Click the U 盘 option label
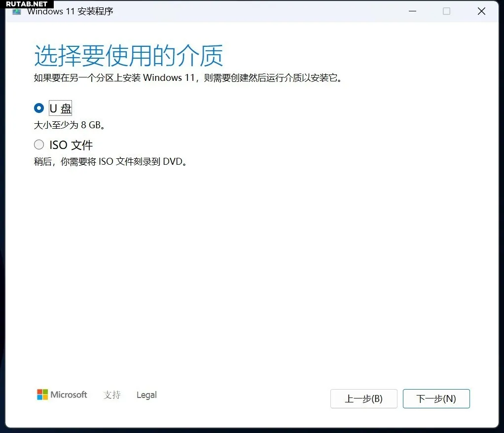Image resolution: width=504 pixels, height=433 pixels. click(x=61, y=108)
